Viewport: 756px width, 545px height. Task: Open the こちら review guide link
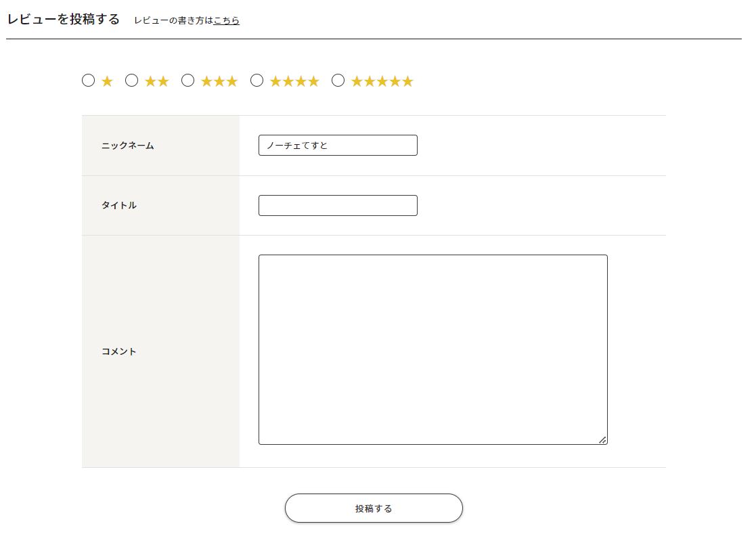[x=227, y=20]
